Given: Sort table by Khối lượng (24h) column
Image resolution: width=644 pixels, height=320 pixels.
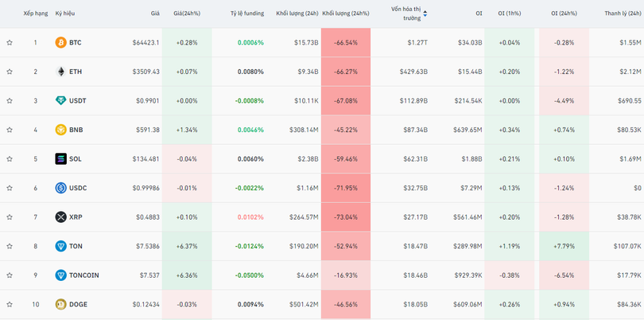Looking at the screenshot, I should click(297, 14).
